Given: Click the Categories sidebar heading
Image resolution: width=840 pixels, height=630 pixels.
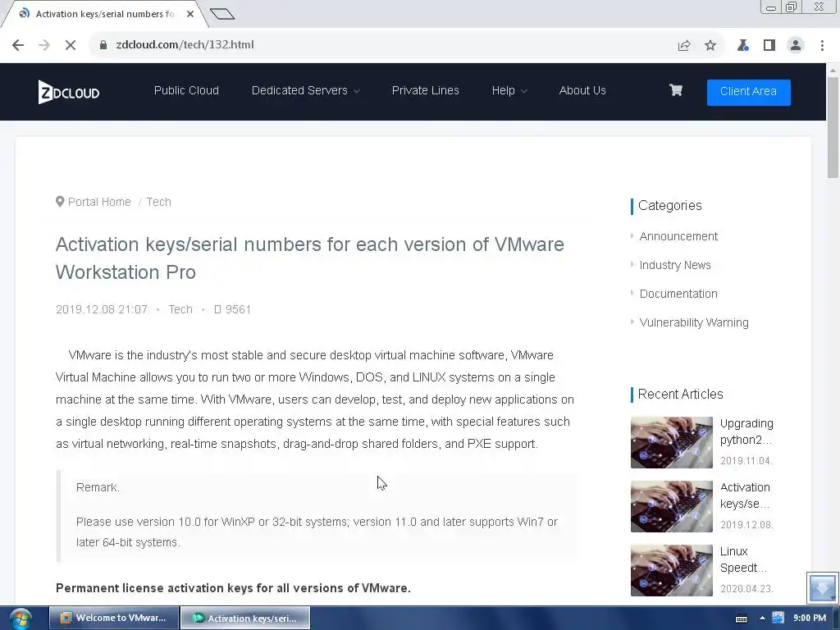Looking at the screenshot, I should tap(669, 206).
